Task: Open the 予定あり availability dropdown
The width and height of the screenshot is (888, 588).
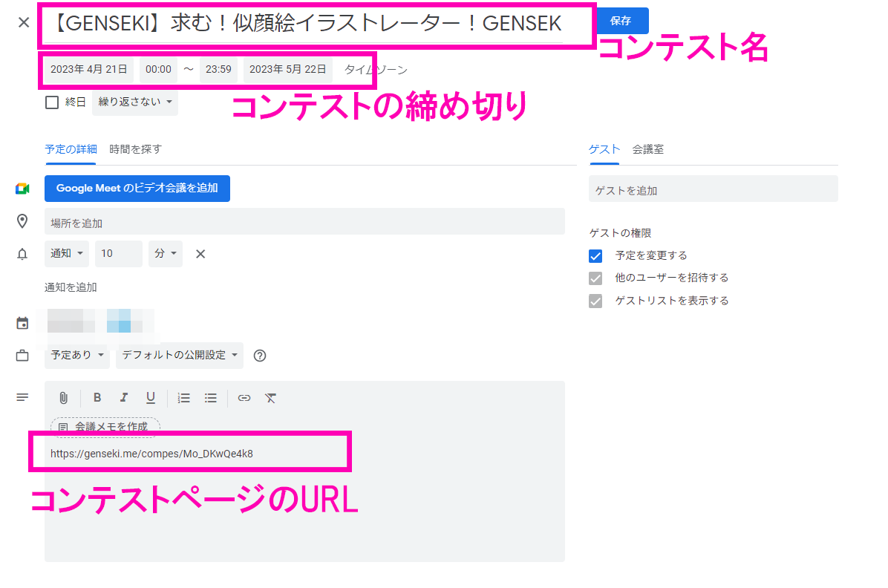Action: (x=77, y=355)
